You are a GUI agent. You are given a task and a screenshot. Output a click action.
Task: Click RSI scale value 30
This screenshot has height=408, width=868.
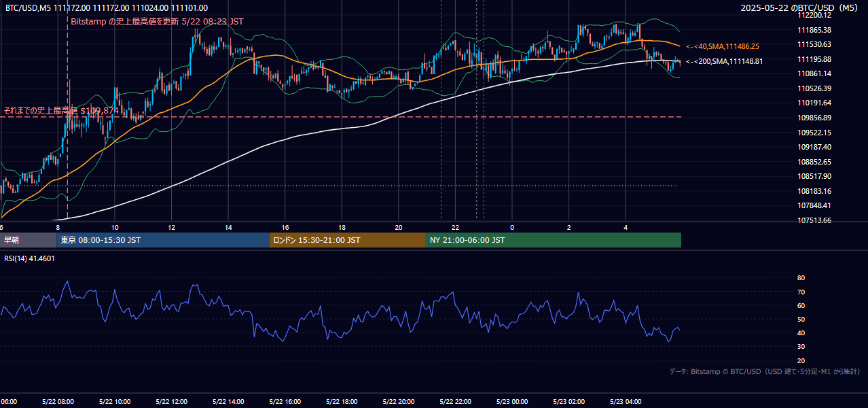801,347
